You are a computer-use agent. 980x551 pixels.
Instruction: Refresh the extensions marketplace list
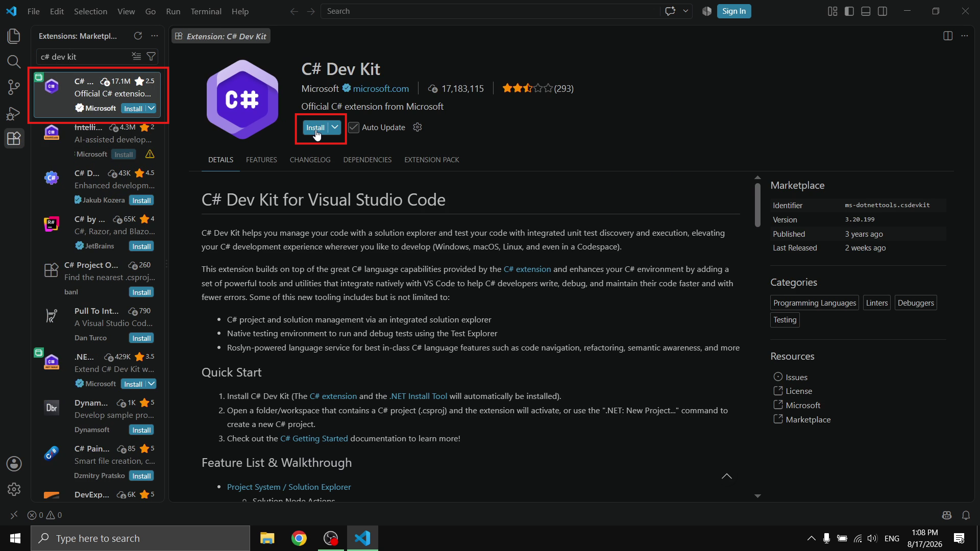(138, 36)
